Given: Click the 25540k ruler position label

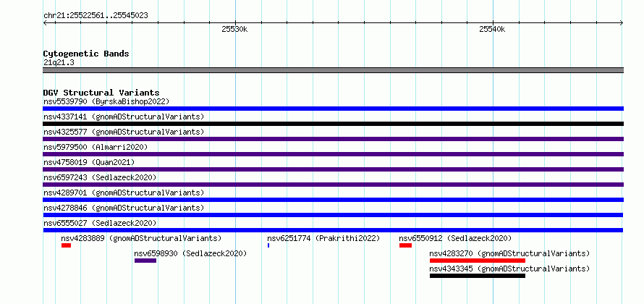Looking at the screenshot, I should click(492, 29).
